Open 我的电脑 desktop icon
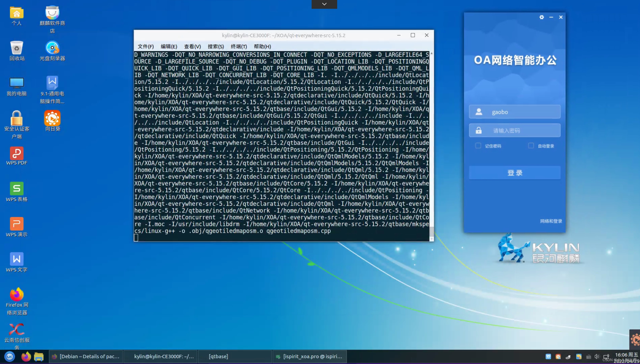The height and width of the screenshot is (364, 640). (x=17, y=86)
